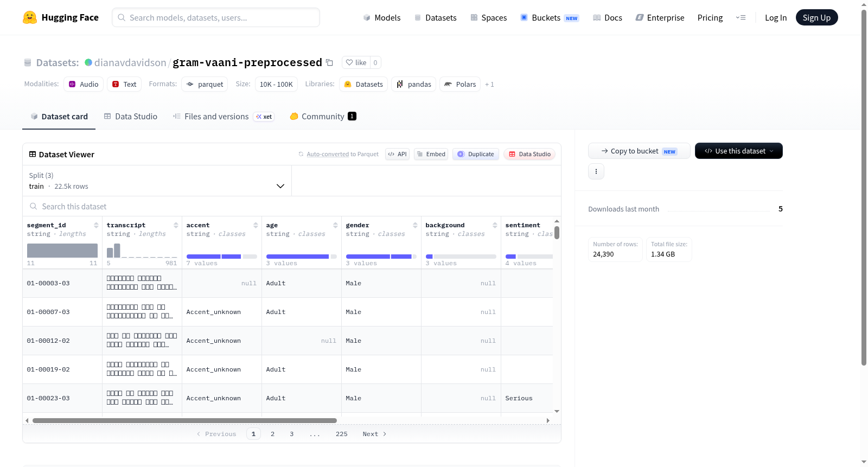This screenshot has width=868, height=467.
Task: Sort the background column with its arrows
Action: point(495,225)
